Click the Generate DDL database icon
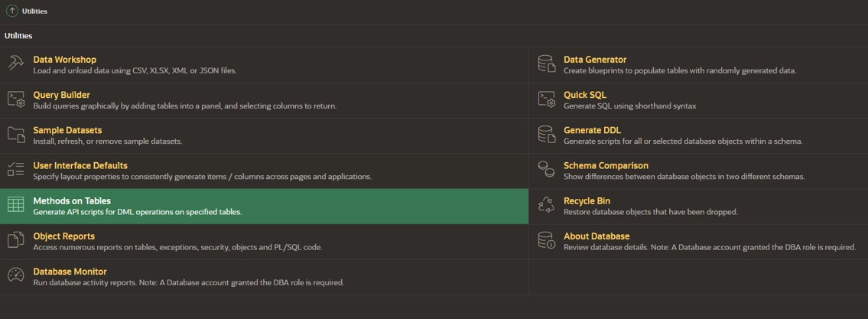The image size is (868, 319). point(546,135)
